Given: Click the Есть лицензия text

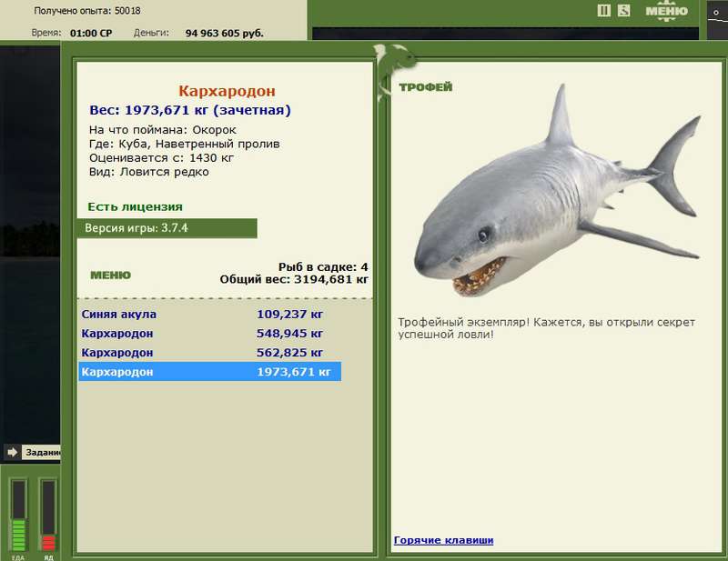Looking at the screenshot, I should tap(135, 207).
